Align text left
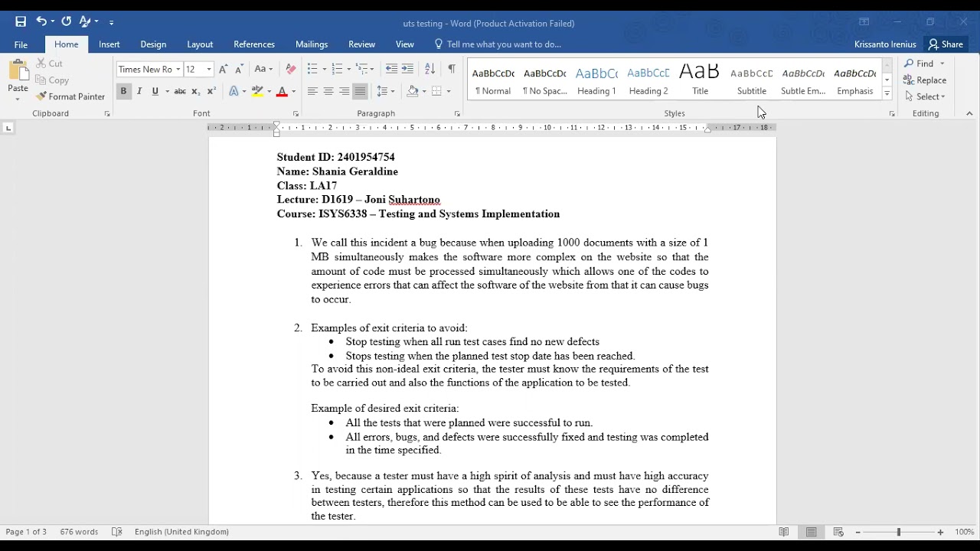The height and width of the screenshot is (551, 980). 312,91
